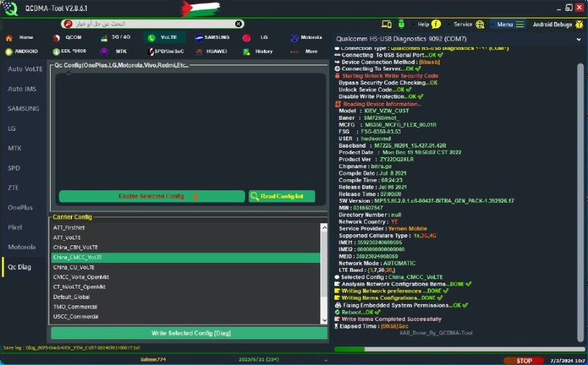The height and width of the screenshot is (365, 588).
Task: Open the Service menu
Action: coord(463,24)
